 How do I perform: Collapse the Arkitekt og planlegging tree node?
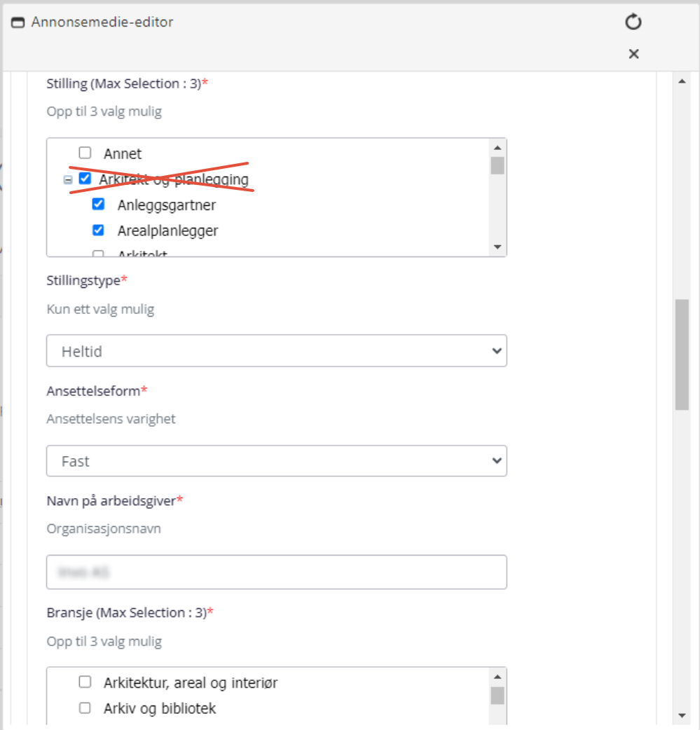point(68,180)
